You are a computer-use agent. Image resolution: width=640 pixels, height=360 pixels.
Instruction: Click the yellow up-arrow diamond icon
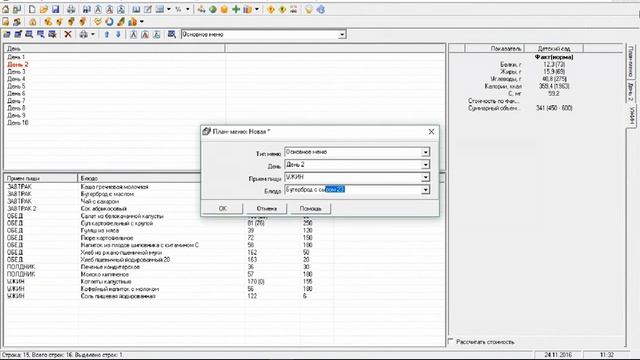(x=271, y=9)
